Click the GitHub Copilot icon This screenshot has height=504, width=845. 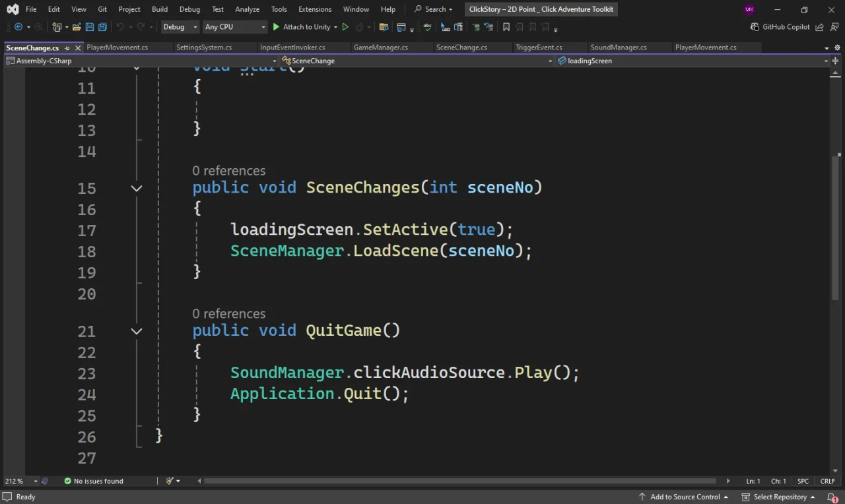[755, 27]
